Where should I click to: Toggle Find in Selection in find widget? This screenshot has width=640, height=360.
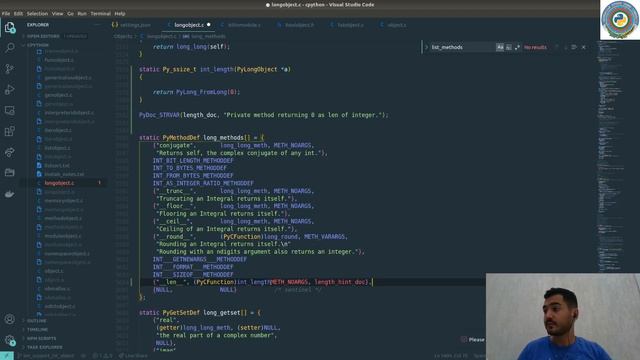click(x=574, y=47)
